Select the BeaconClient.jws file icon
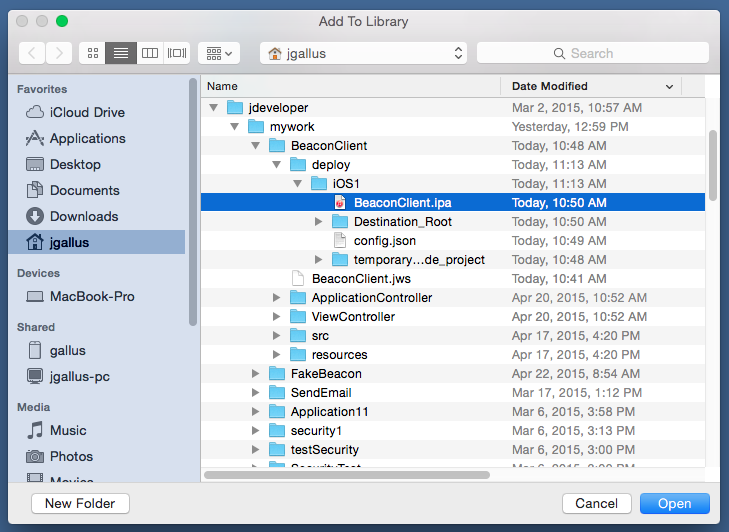Screen dimensions: 729x532 (x=298, y=279)
